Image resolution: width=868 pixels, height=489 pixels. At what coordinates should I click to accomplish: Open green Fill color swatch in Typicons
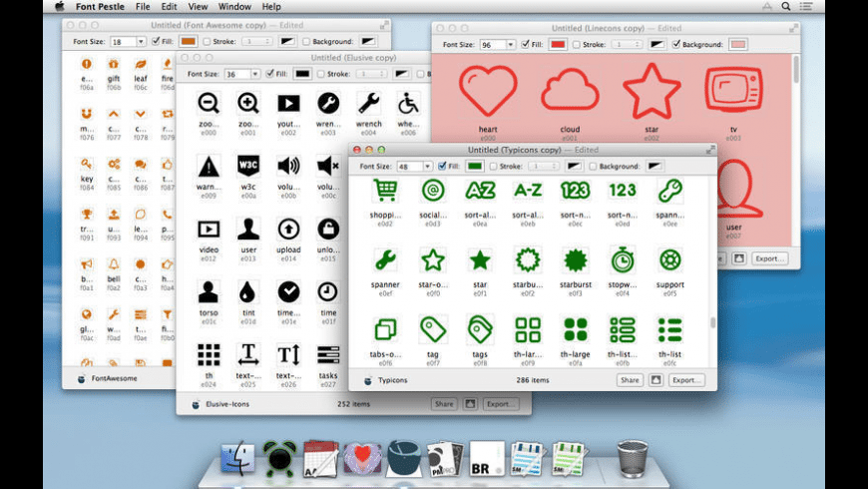(474, 166)
